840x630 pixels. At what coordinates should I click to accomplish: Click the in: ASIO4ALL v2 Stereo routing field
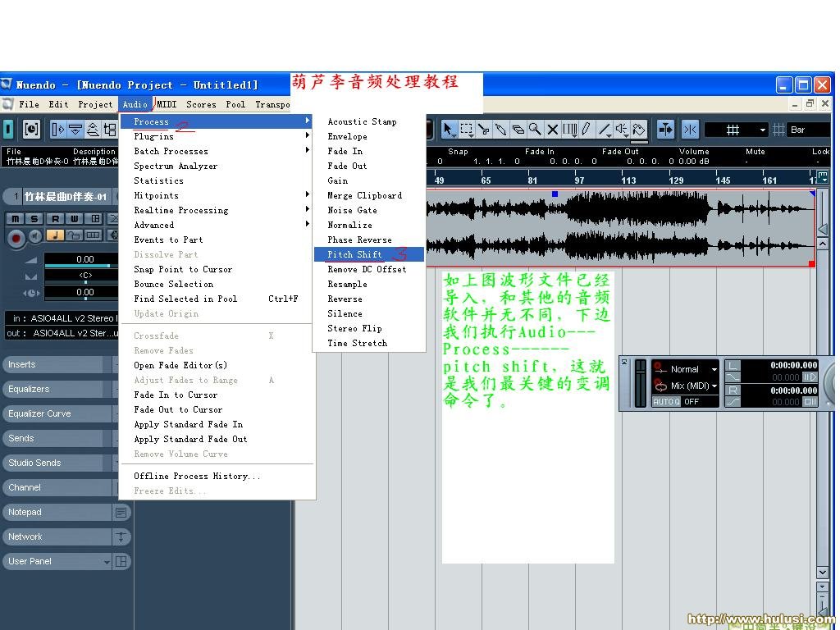point(62,318)
